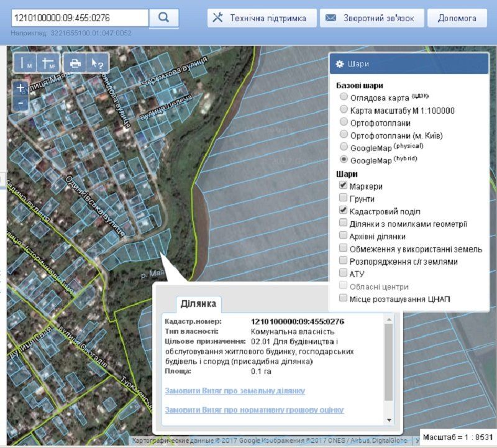Select the Ортофотоплани (м. Київ) base layer

coord(343,134)
